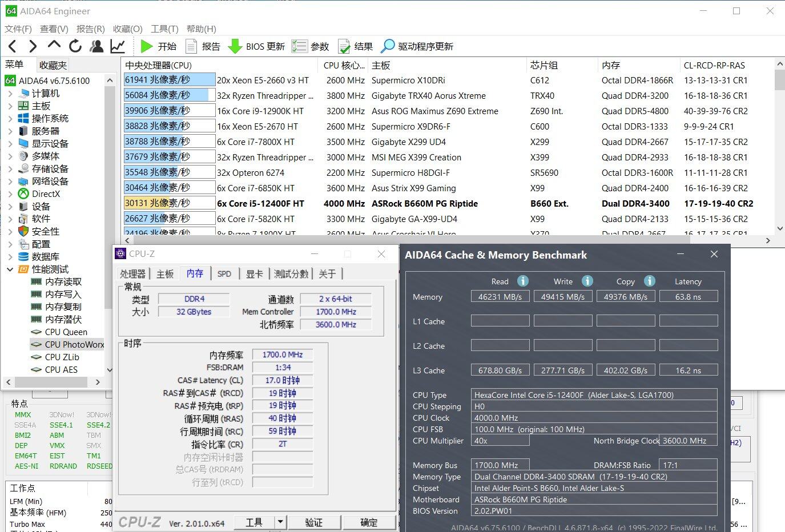
Task: Go up one level with the up arrow icon
Action: click(x=54, y=45)
